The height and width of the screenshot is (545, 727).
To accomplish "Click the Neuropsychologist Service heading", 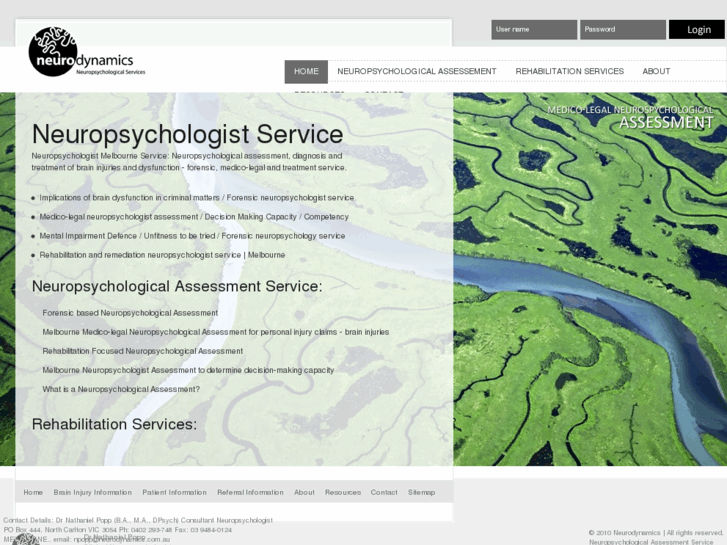I will coord(187,134).
